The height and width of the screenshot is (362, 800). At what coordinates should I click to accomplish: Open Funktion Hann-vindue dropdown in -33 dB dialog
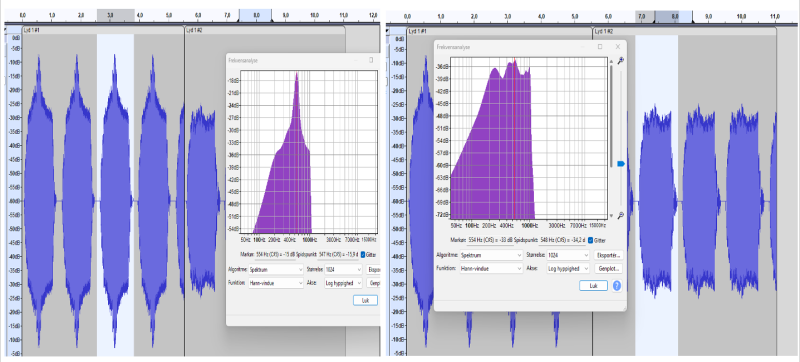pyautogui.click(x=491, y=268)
